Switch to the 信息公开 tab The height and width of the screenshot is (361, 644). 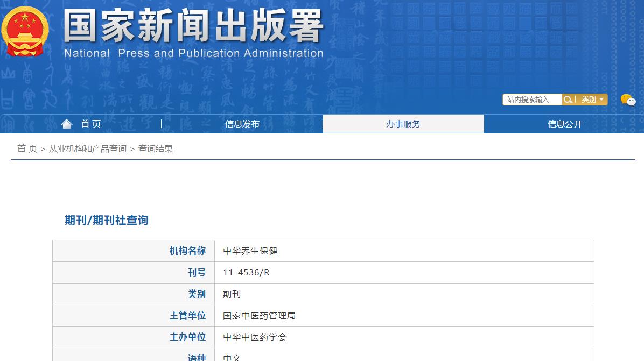tap(564, 124)
